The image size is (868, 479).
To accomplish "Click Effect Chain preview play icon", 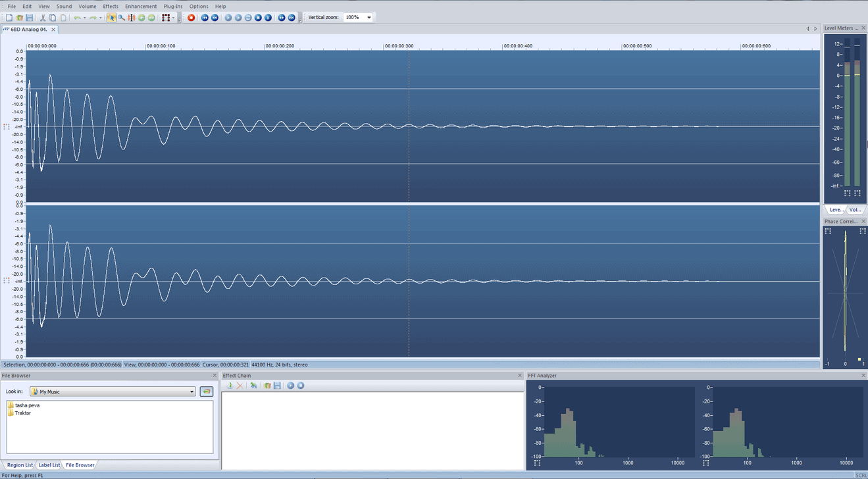I will [x=290, y=386].
